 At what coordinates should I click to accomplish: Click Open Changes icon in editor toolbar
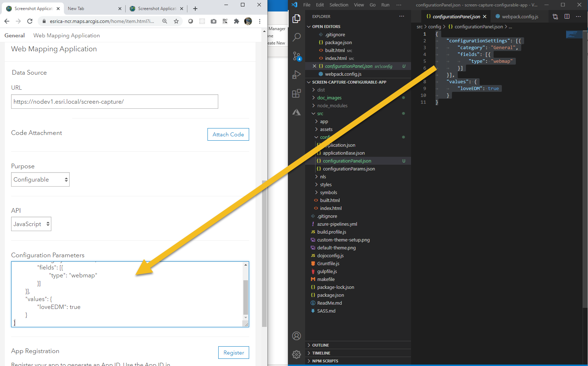pyautogui.click(x=555, y=17)
